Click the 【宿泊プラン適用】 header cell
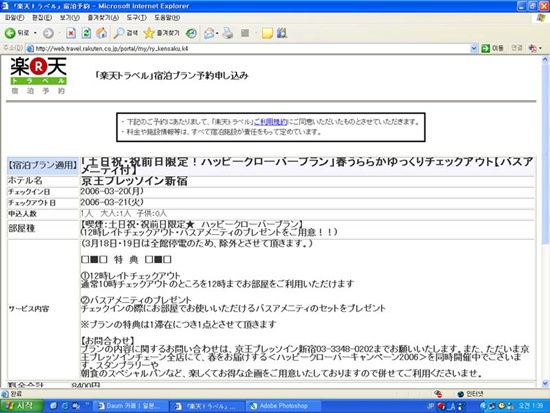This screenshot has width=550, height=413. (x=43, y=166)
